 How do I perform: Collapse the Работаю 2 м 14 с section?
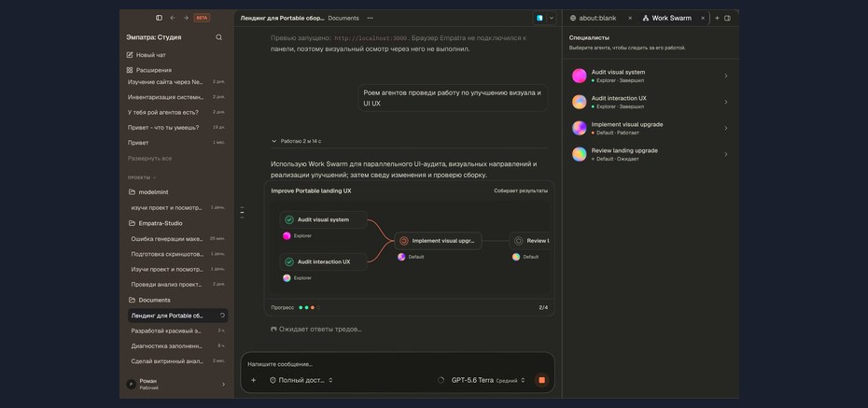[296, 141]
